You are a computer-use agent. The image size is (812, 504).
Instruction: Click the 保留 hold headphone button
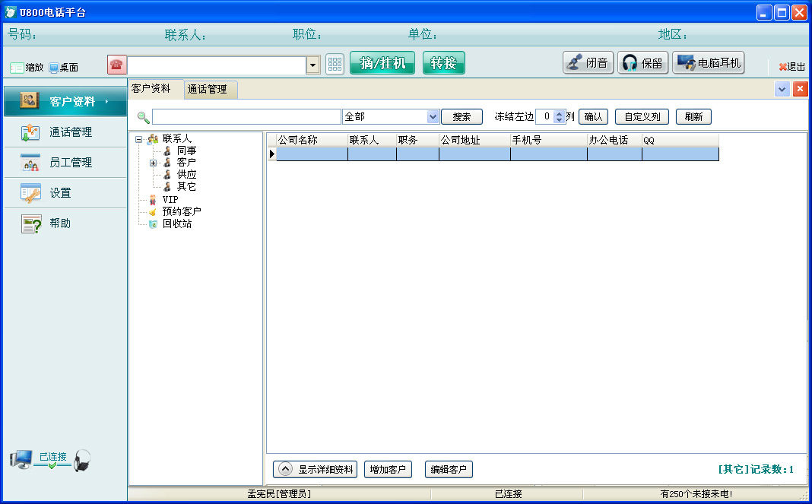coord(642,62)
